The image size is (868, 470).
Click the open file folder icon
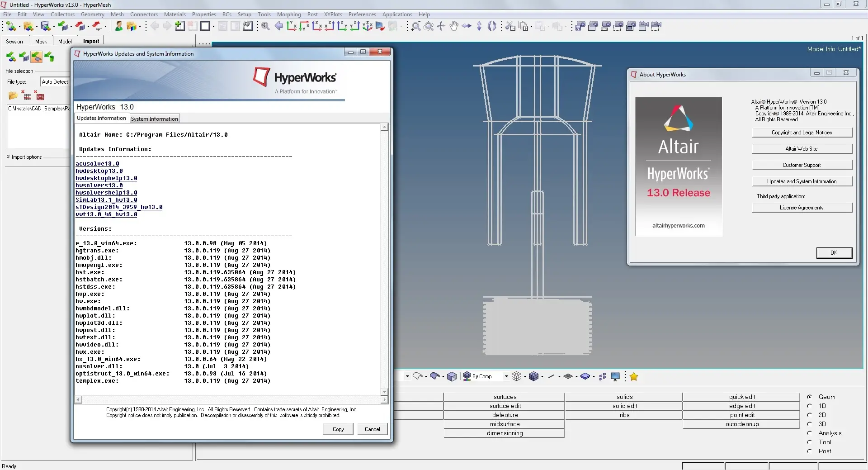[x=13, y=96]
